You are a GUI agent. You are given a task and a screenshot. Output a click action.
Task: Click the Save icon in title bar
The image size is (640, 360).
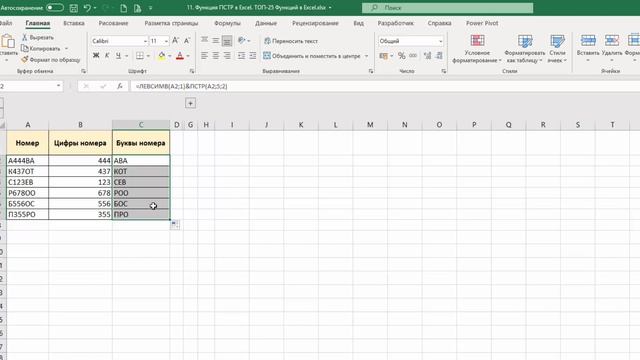[x=73, y=8]
